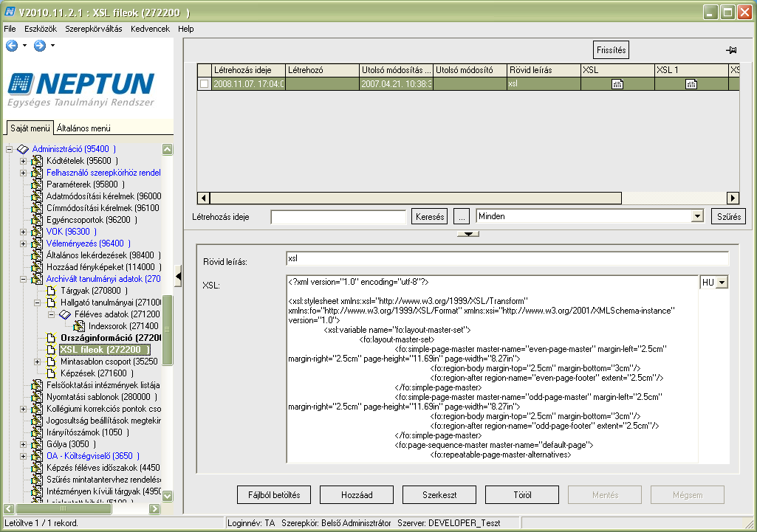Open the XSL 1 column document icon
The width and height of the screenshot is (757, 532).
point(691,84)
